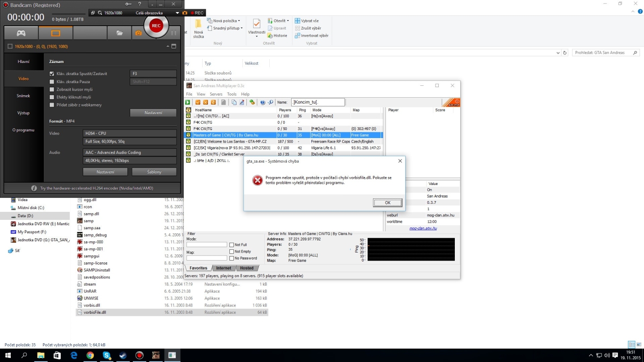Expand Snadný přístup dropdown in Explorer
644x362 pixels.
click(241, 28)
